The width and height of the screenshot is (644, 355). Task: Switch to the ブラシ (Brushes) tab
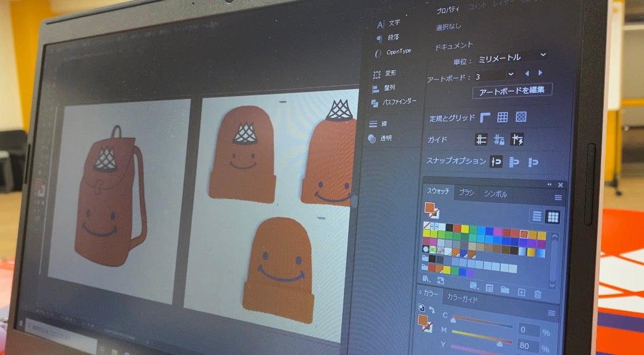click(467, 193)
